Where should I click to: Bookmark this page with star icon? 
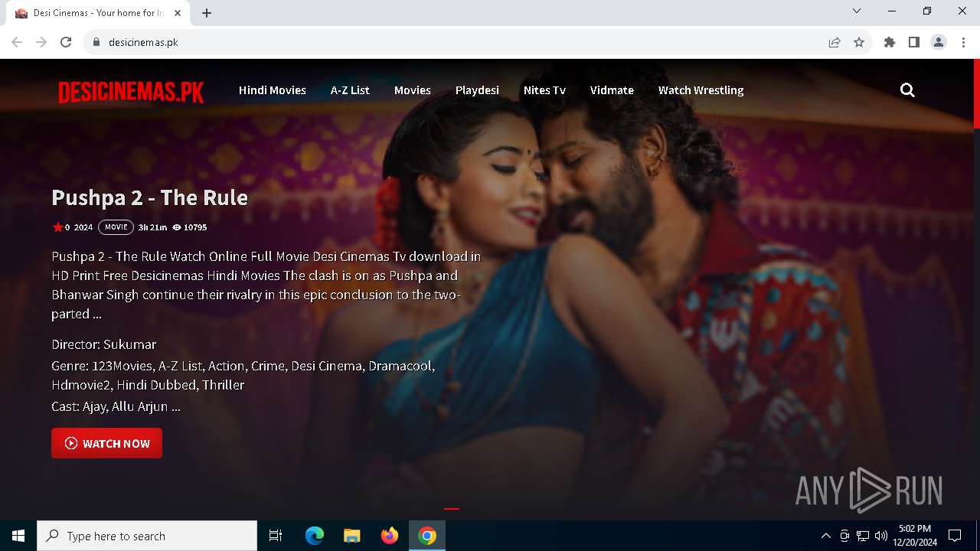click(x=859, y=42)
